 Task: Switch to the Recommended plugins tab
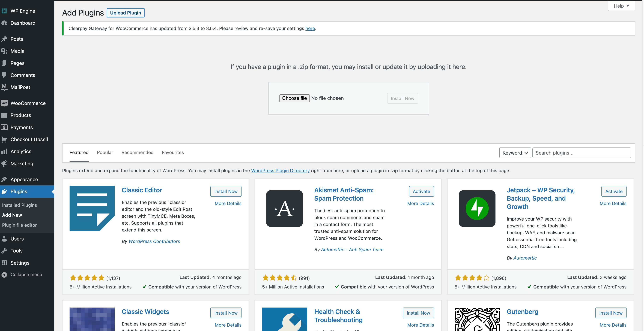point(137,152)
